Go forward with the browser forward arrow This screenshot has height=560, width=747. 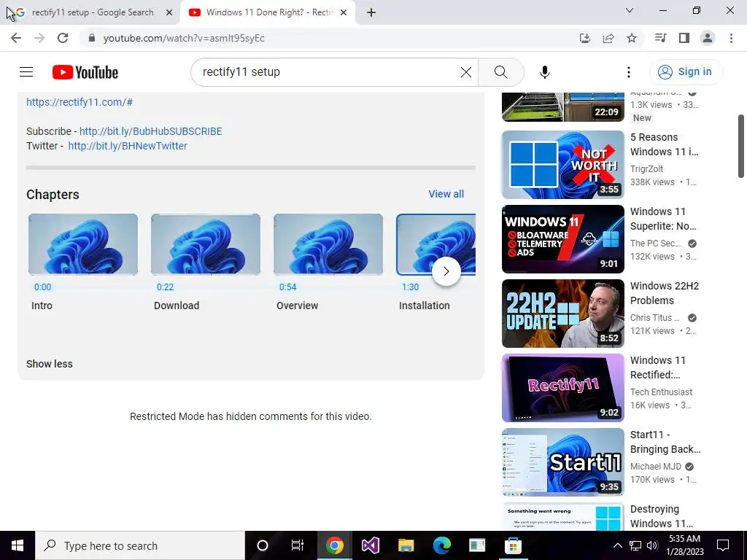click(39, 38)
